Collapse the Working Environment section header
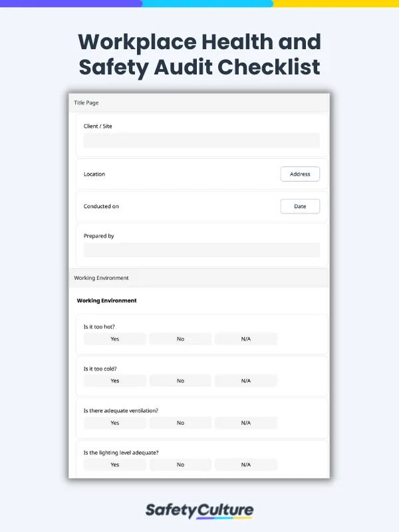Viewport: 399px width, 532px height. pos(199,278)
